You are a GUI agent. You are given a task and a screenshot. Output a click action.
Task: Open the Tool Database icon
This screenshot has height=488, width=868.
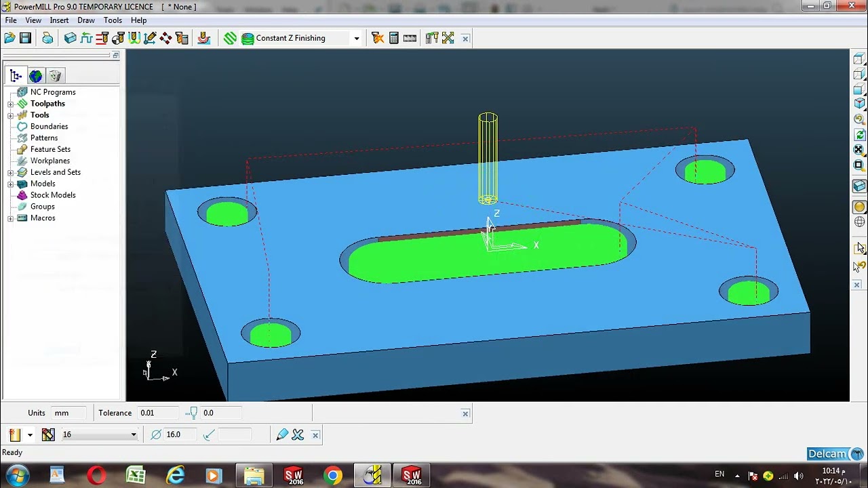(432, 38)
